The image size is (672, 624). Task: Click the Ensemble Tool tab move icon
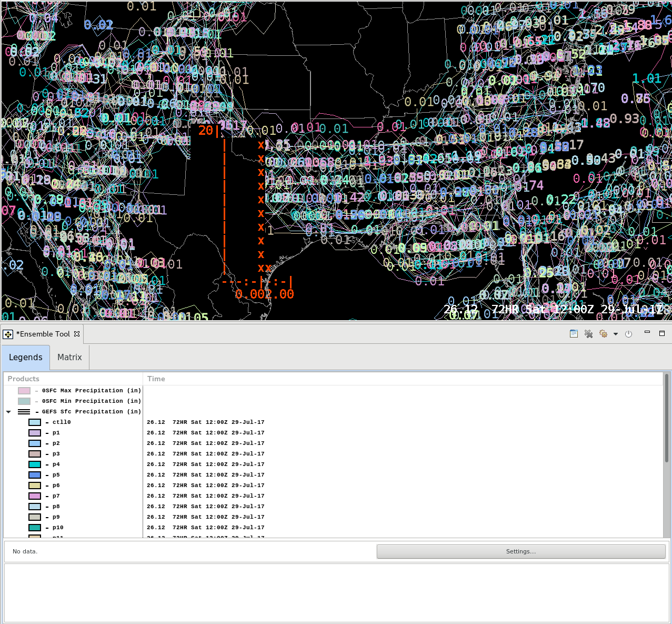click(x=8, y=334)
